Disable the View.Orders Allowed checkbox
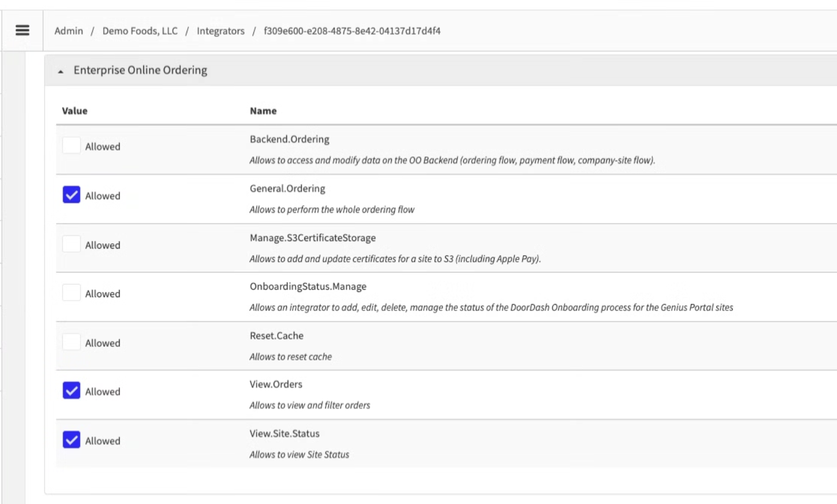 (x=71, y=390)
